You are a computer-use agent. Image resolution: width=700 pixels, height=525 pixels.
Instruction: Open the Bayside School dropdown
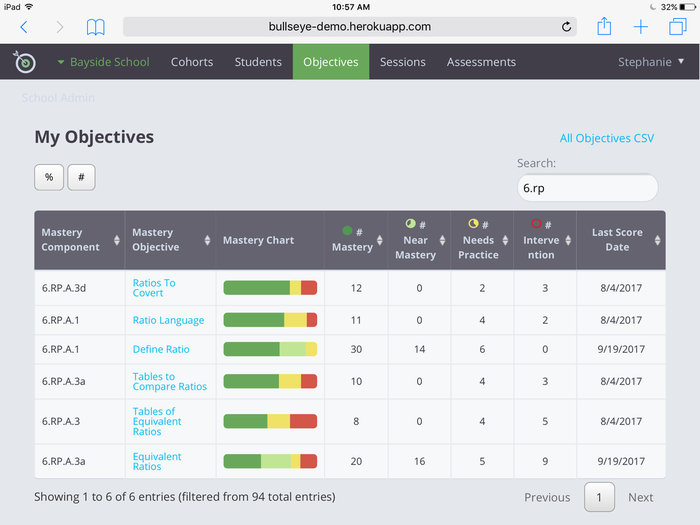click(x=104, y=62)
